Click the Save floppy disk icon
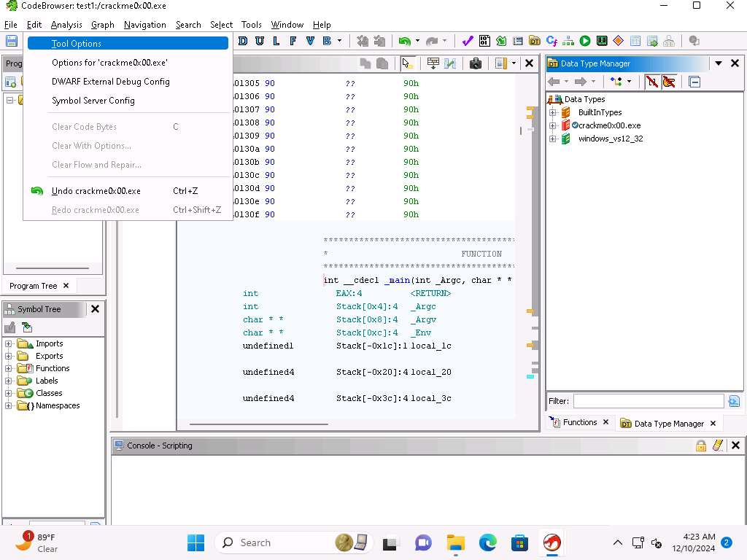 tap(11, 42)
